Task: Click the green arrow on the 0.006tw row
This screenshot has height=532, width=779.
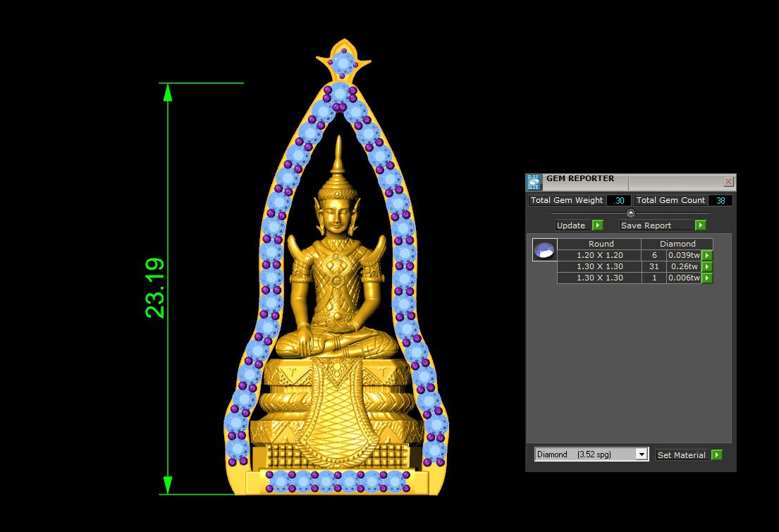Action: point(707,278)
